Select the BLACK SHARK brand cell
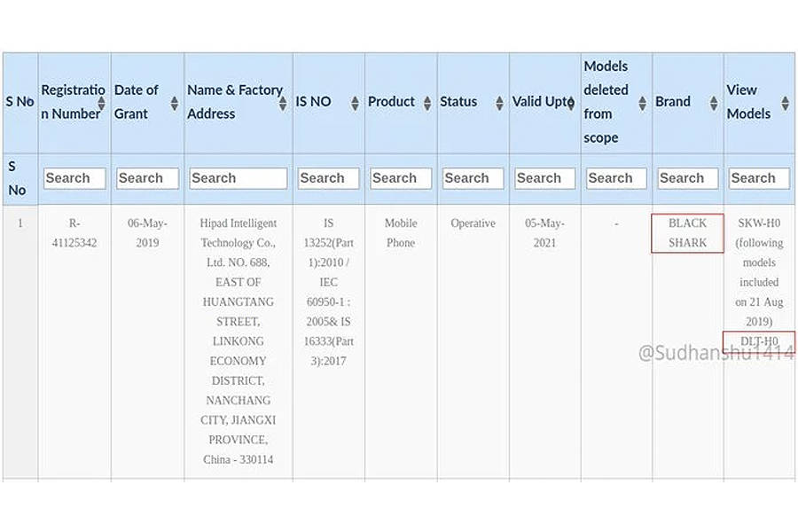Screen dimensions: 798x532 687,232
